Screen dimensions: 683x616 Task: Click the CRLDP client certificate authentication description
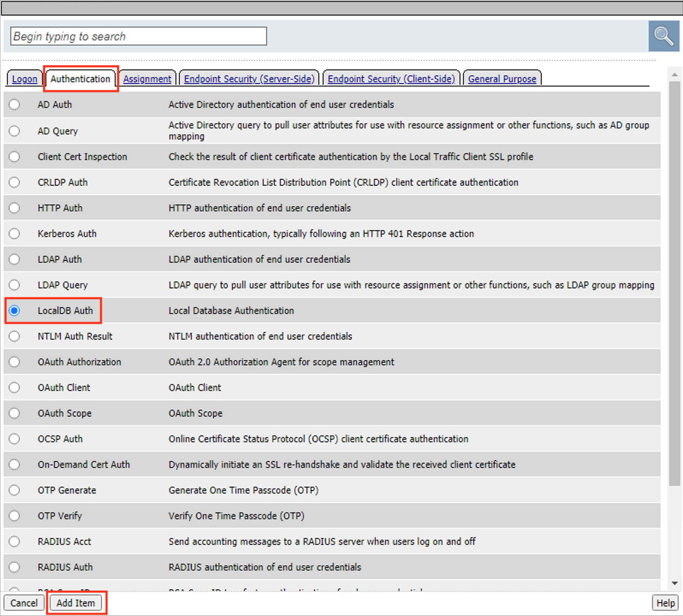(343, 182)
